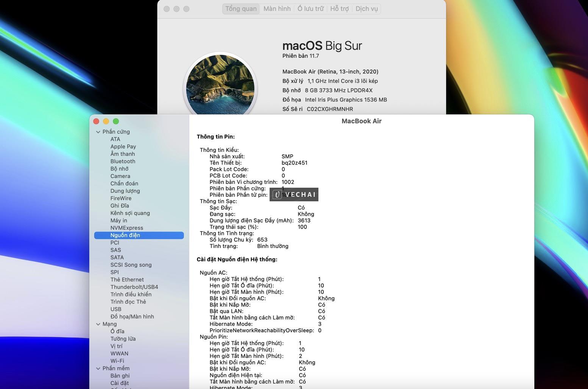Click the Tình trạng value Bình thường
Image resolution: width=588 pixels, height=389 pixels.
[273, 246]
